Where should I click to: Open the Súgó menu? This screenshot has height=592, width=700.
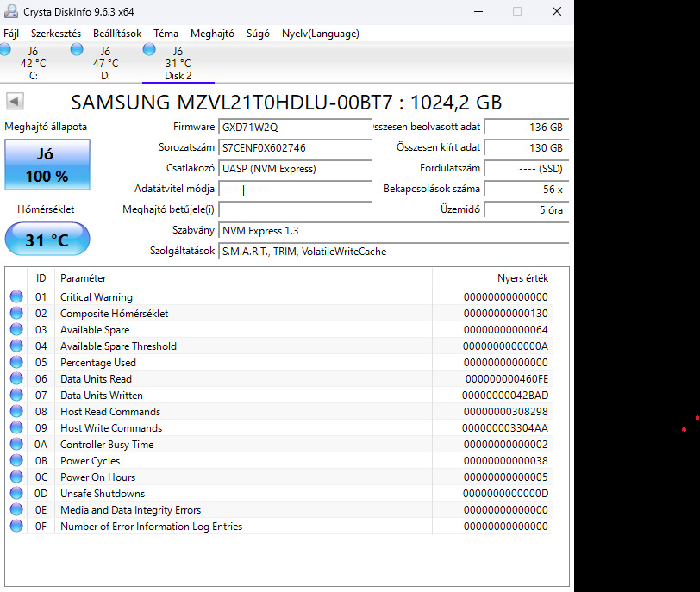tap(258, 34)
